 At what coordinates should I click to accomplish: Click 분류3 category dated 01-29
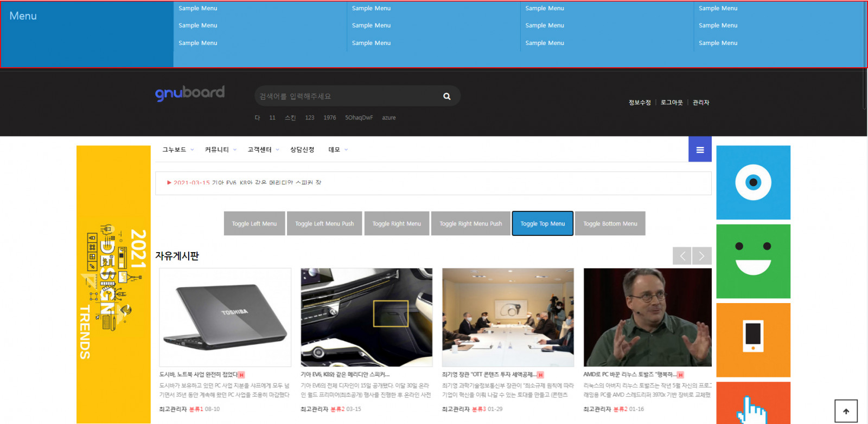(x=479, y=409)
